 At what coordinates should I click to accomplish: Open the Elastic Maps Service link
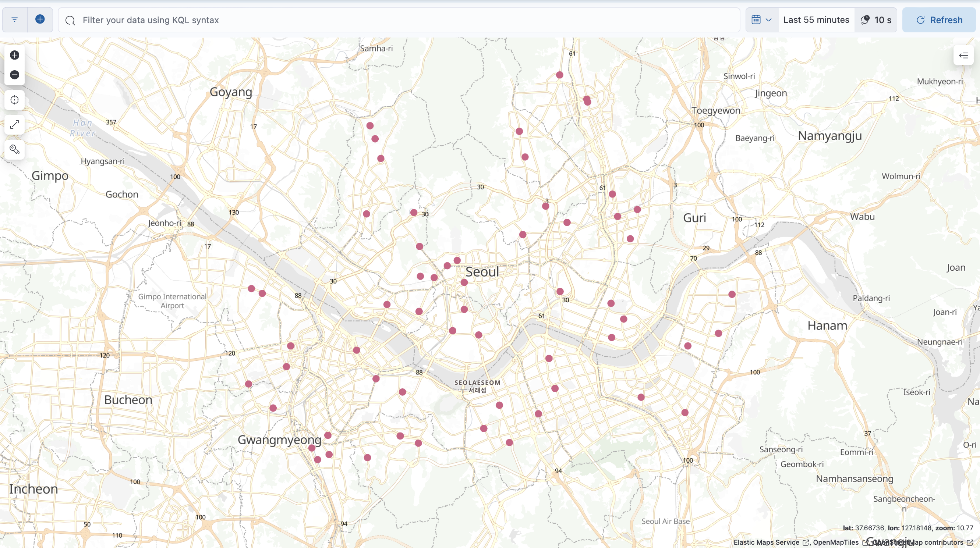tap(771, 542)
